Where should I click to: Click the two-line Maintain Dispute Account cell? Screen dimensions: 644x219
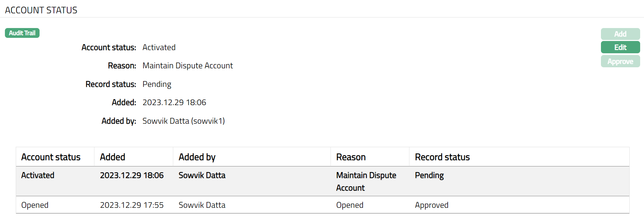coord(366,182)
